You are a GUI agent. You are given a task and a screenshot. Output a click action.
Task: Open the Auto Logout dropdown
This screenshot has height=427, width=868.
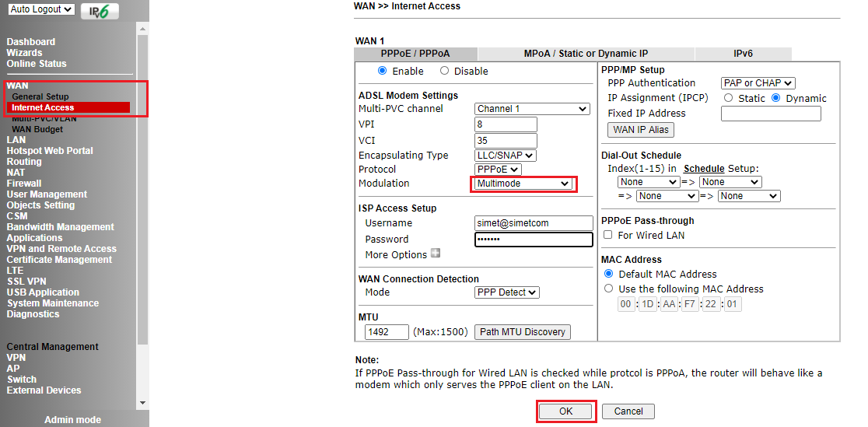(41, 10)
